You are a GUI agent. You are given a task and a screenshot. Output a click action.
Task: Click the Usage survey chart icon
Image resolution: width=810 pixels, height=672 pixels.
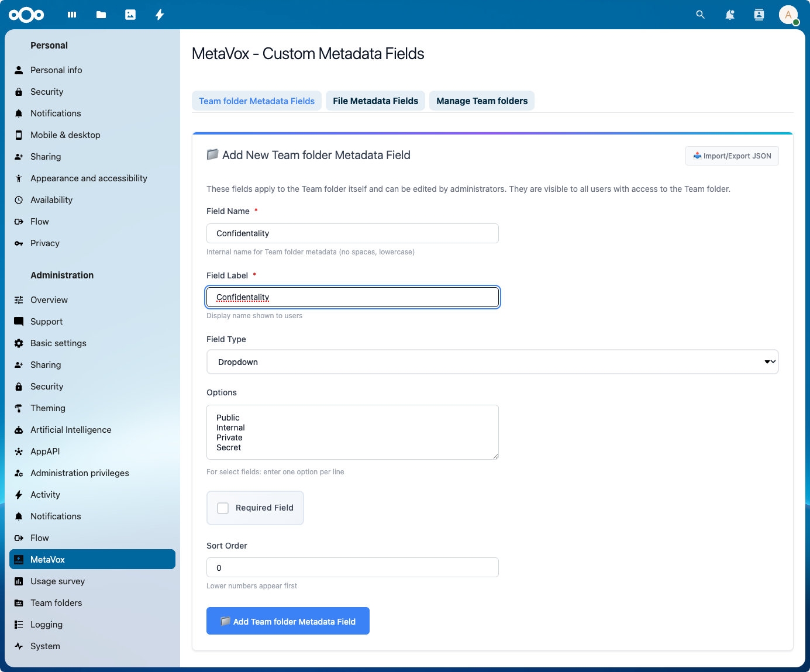pos(19,581)
